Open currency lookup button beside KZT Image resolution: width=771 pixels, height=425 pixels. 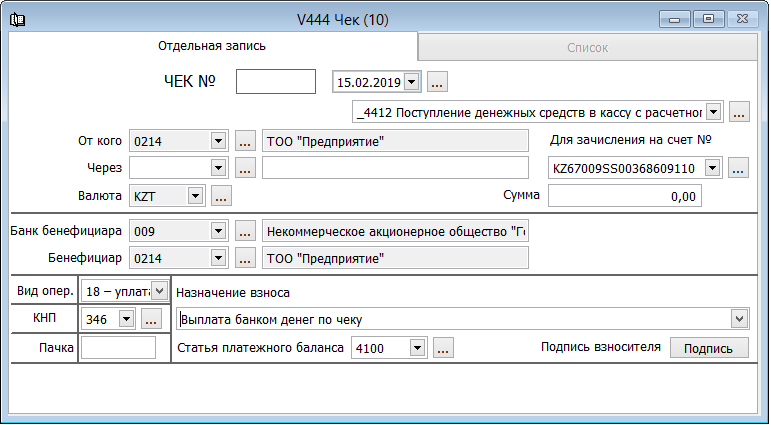pos(221,196)
